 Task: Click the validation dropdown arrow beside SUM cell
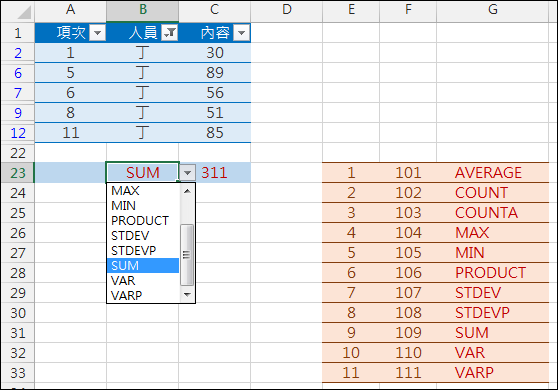[x=187, y=173]
